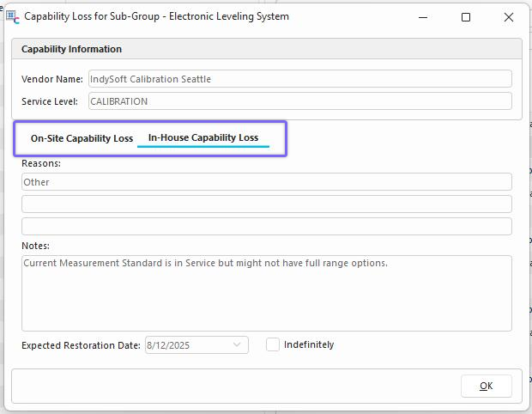Enable the Indefinitely checkbox
This screenshot has width=532, height=414.
pos(273,344)
